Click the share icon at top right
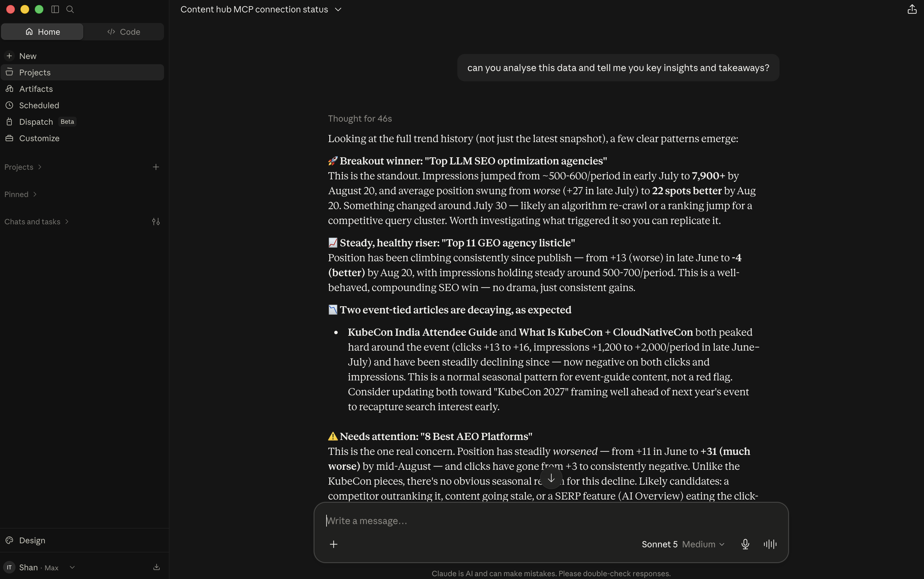Screen dimensions: 924x579 coord(912,9)
